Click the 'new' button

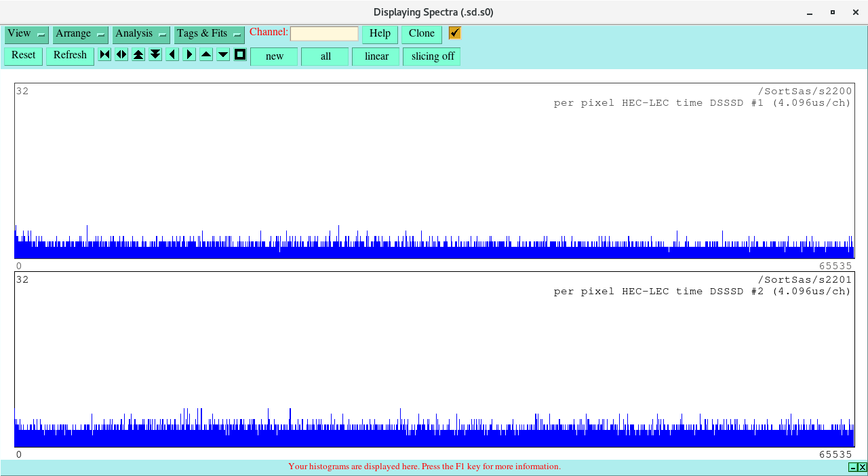click(x=275, y=56)
